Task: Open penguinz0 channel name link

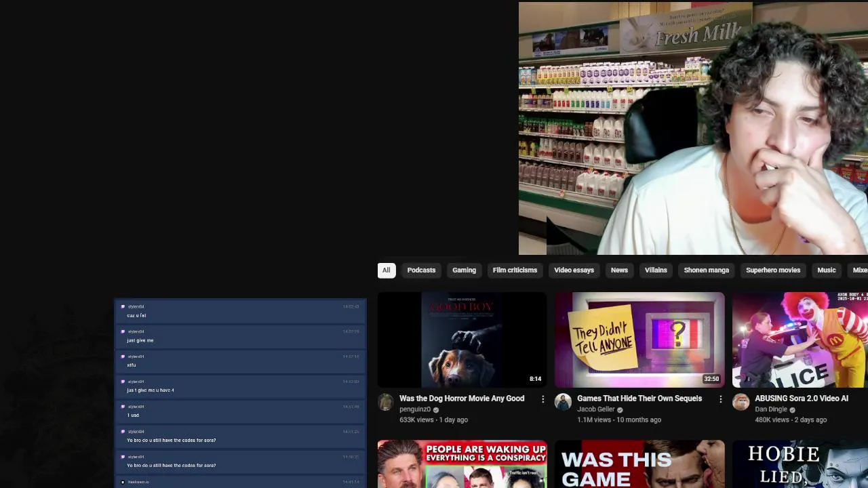Action: click(415, 409)
